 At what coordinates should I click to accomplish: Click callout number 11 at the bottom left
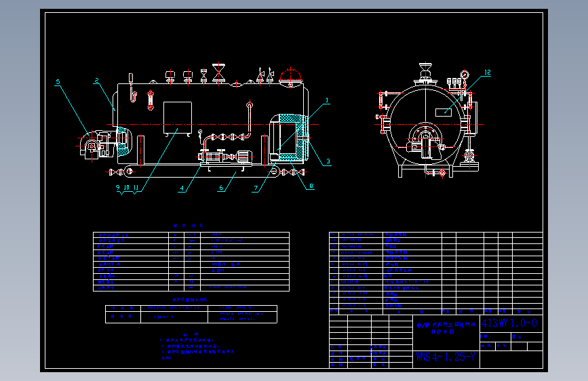136,188
